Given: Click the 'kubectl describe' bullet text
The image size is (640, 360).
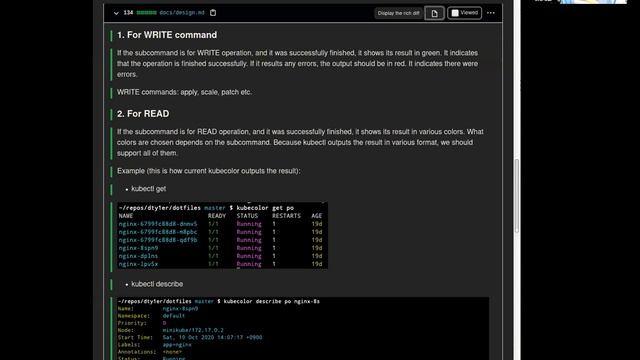Looking at the screenshot, I should 157,284.
